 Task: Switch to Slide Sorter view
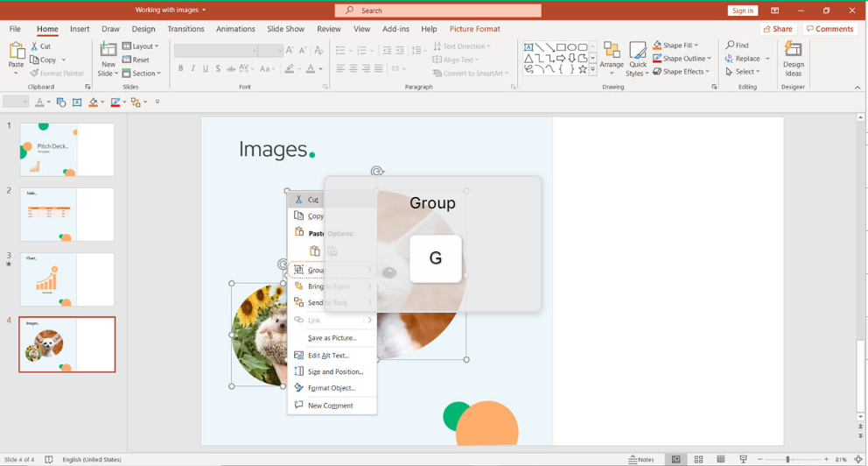[x=698, y=459]
